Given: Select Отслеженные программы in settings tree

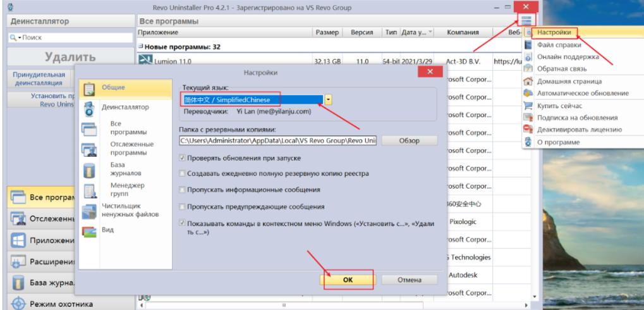Looking at the screenshot, I should click(132, 149).
